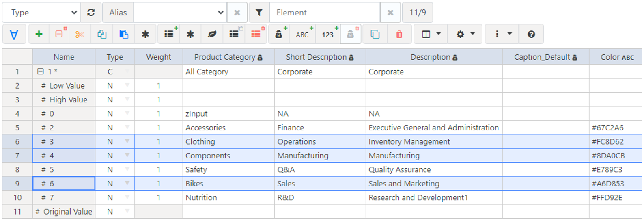Viewport: 644px width, 221px height.
Task: Open Type dropdown arrow for element 6
Action: pyautogui.click(x=127, y=183)
